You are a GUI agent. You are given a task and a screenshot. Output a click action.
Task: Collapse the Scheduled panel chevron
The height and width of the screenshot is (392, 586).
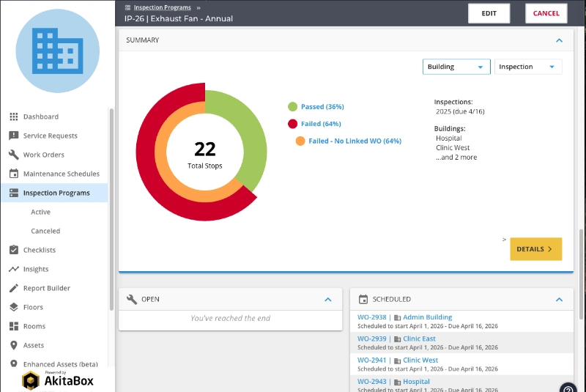click(x=559, y=300)
